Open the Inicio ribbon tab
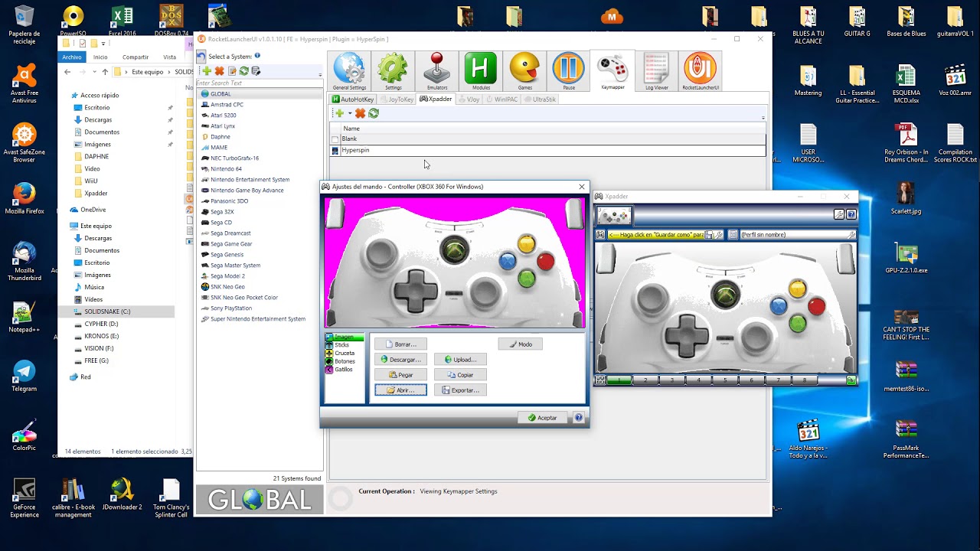The width and height of the screenshot is (980, 551). click(x=100, y=57)
